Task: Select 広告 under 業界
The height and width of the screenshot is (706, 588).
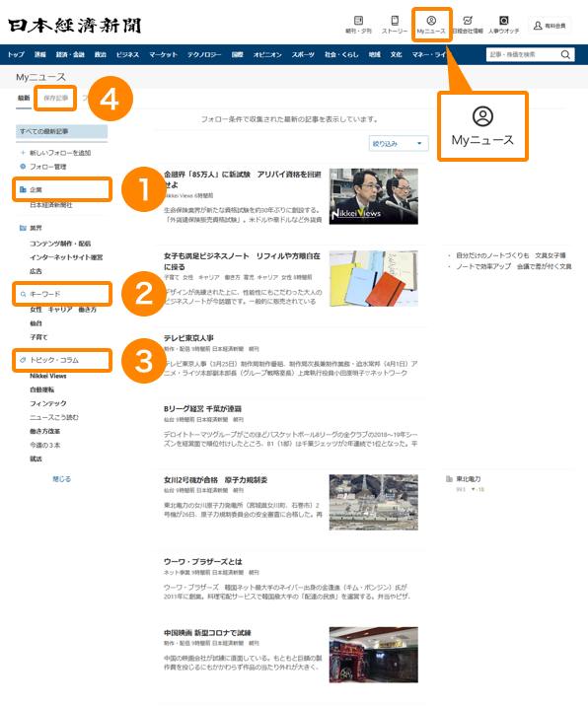Action: (x=36, y=271)
